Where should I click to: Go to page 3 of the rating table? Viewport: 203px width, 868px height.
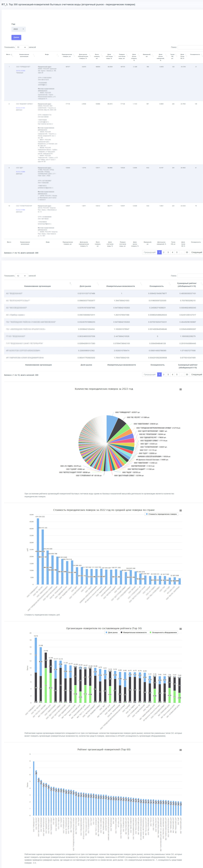pyautogui.click(x=168, y=374)
